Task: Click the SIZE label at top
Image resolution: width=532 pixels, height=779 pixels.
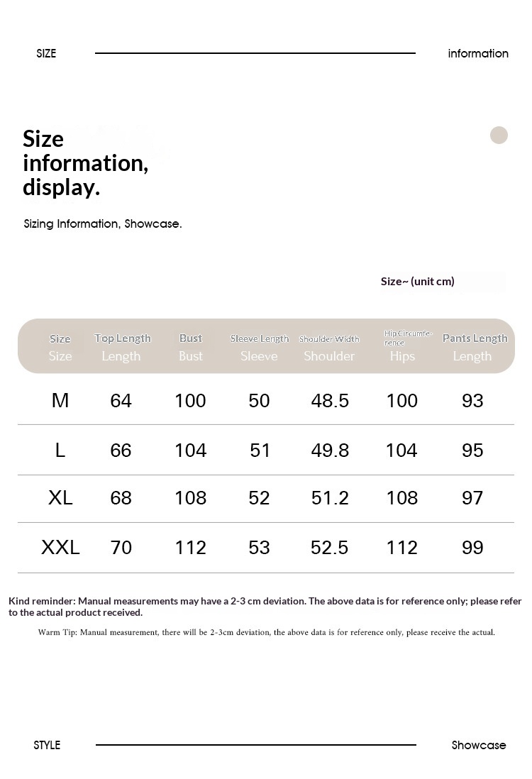Action: click(x=46, y=53)
